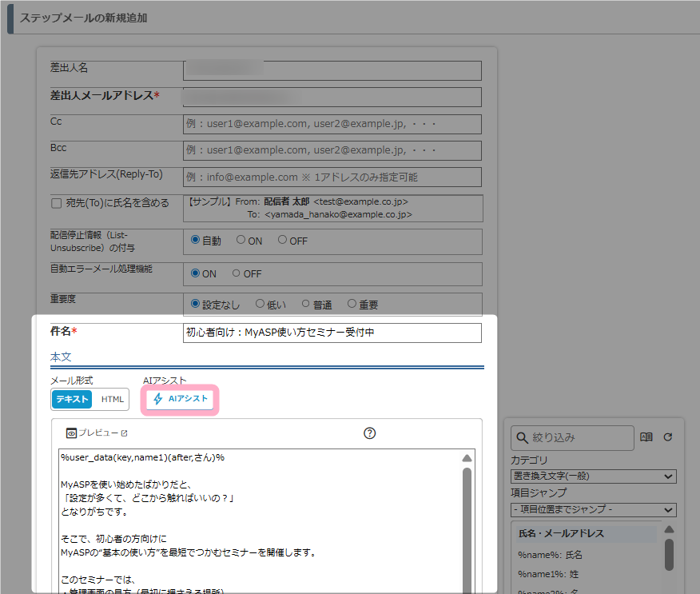Select the テキスト mail format tab
700x594 pixels.
tap(73, 399)
